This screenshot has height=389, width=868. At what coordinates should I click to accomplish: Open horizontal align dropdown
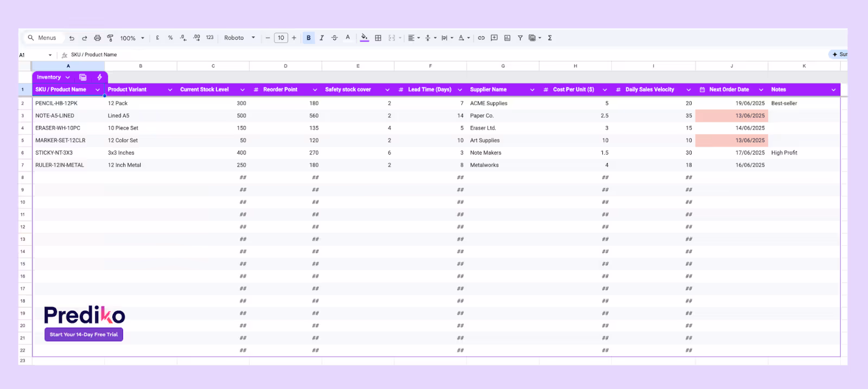(414, 38)
